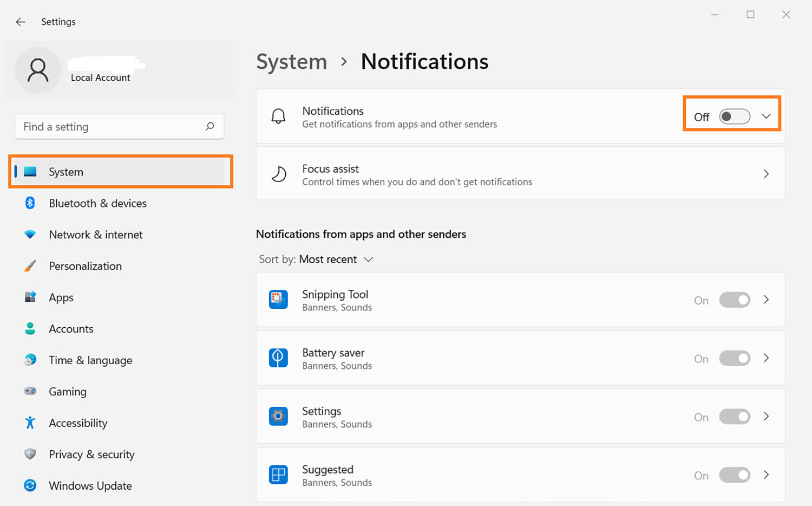Click the Bluetooth icon in sidebar
Screen dimensions: 812x506
point(30,203)
